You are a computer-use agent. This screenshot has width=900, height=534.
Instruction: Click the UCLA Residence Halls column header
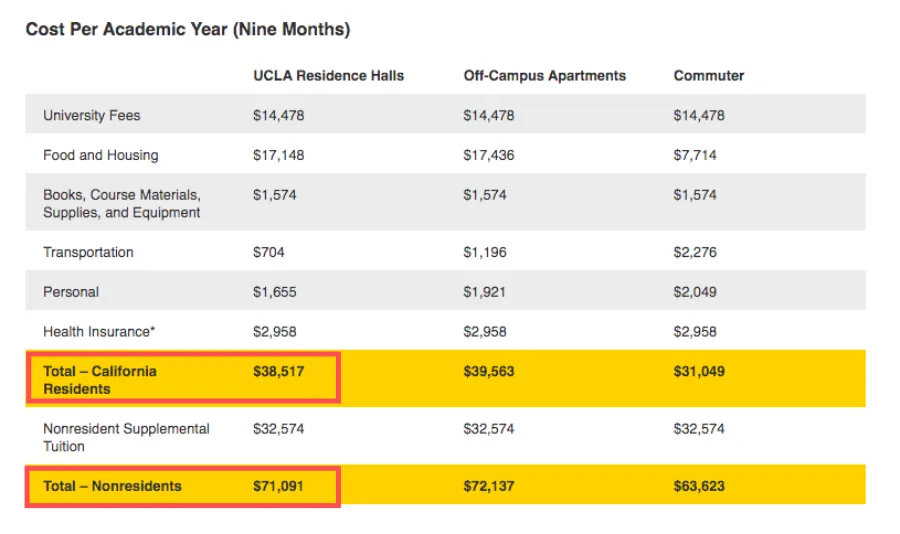coord(328,75)
